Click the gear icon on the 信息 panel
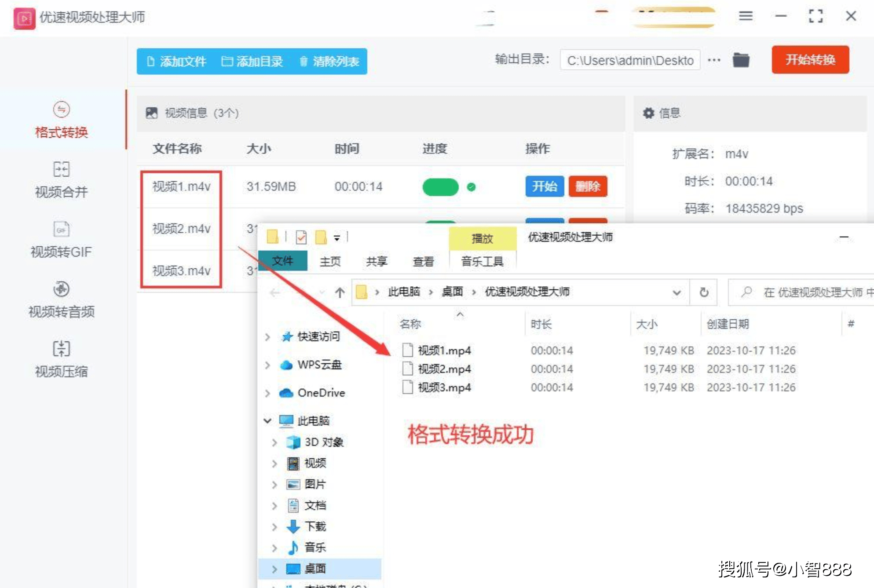The height and width of the screenshot is (588, 874). [648, 113]
